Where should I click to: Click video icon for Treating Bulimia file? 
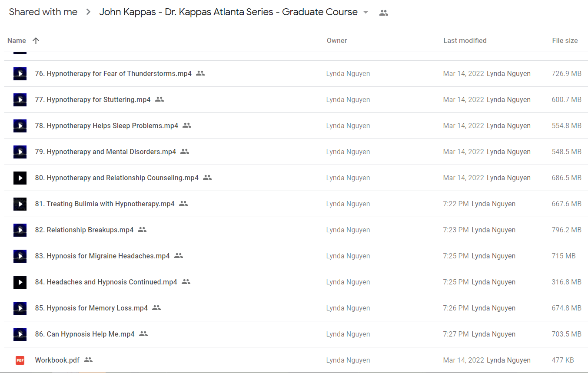pyautogui.click(x=20, y=204)
